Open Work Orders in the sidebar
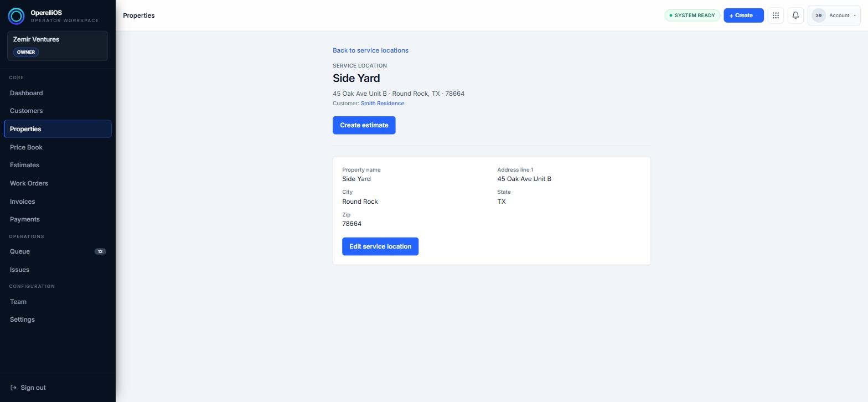The image size is (868, 402). pyautogui.click(x=58, y=183)
